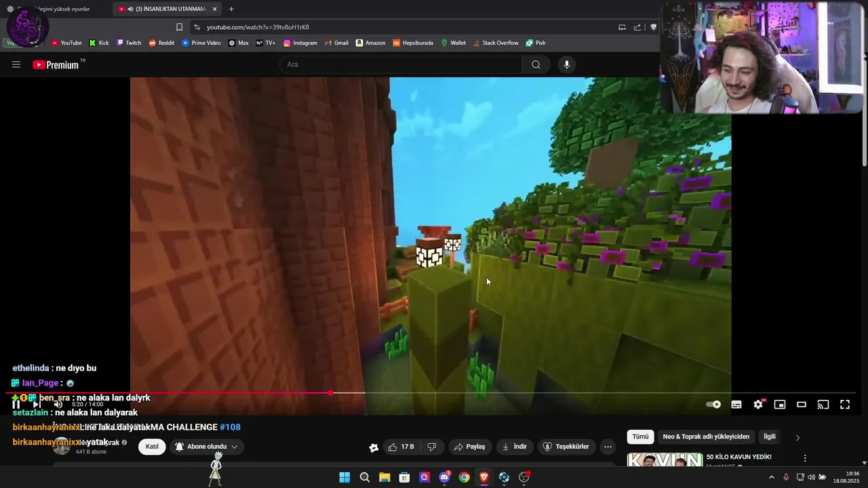Open File Explorer from the taskbar

tap(384, 477)
